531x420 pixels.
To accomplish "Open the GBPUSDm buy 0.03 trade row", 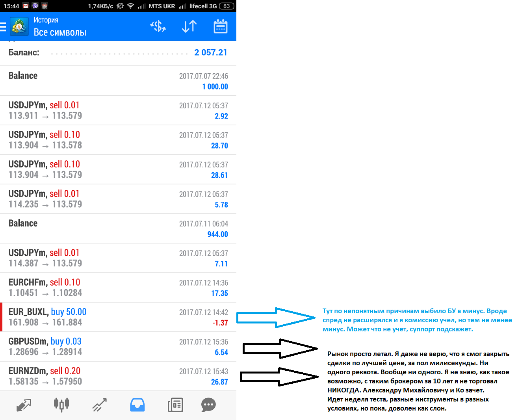I will click(x=118, y=347).
